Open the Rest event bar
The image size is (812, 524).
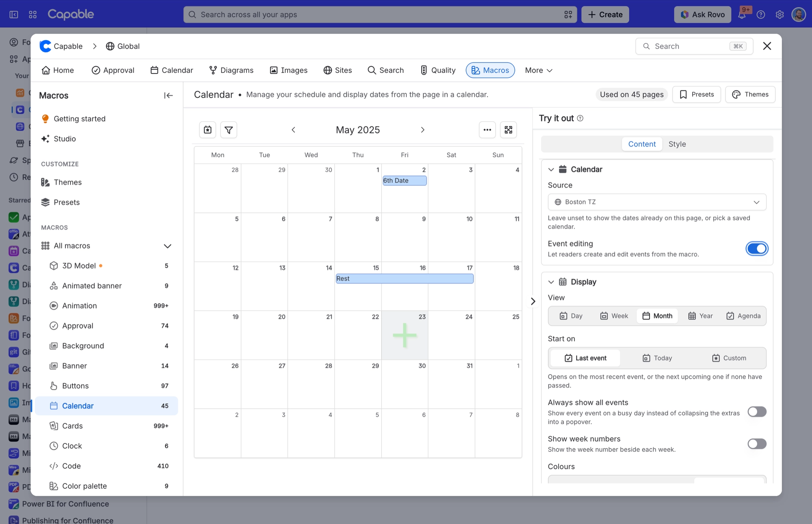click(404, 279)
